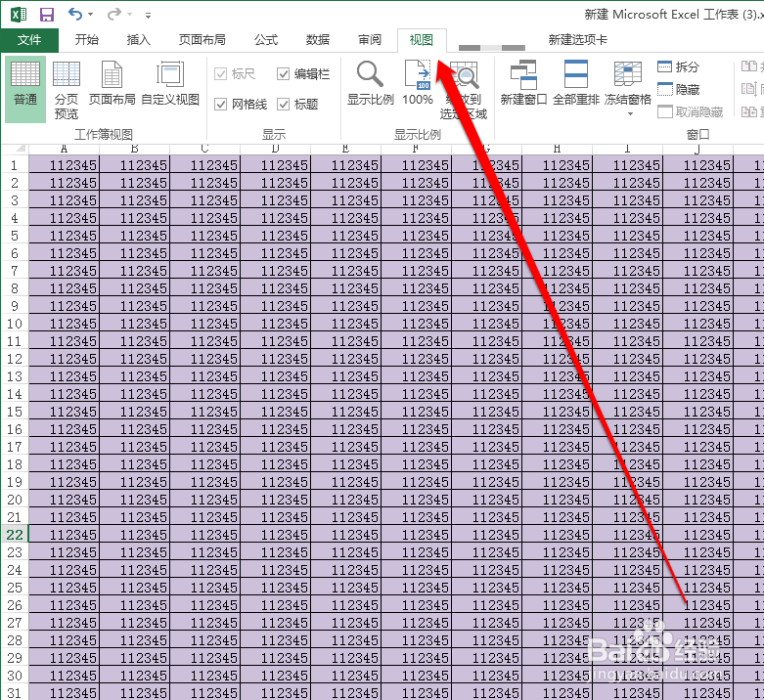Click cell A1
This screenshot has width=764, height=700.
pos(64,165)
